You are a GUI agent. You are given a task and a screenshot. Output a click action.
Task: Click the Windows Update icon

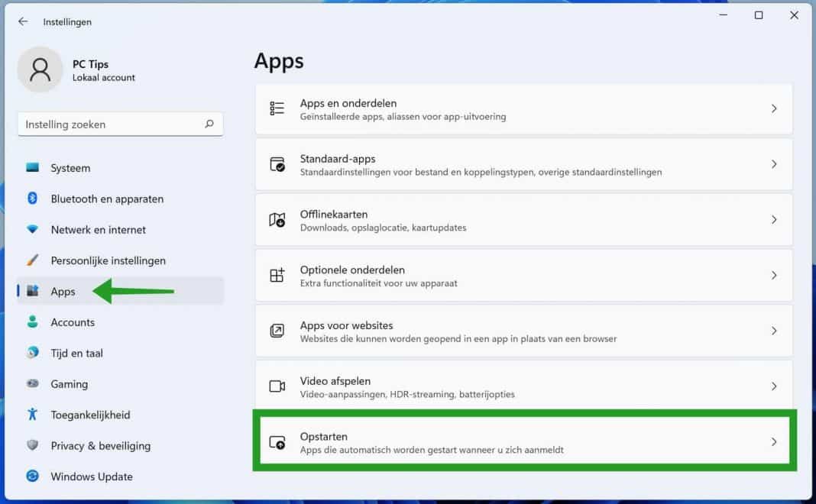click(32, 477)
